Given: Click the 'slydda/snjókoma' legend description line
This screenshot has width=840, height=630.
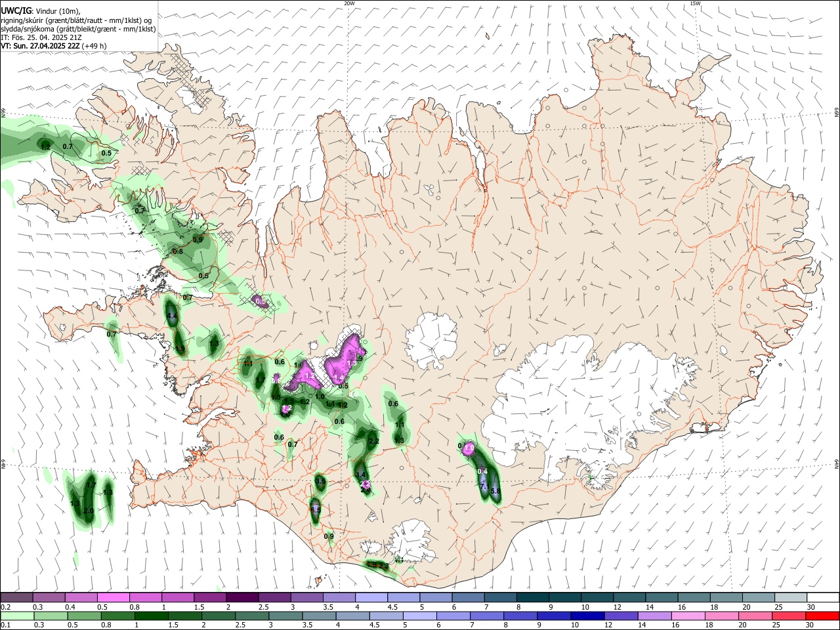Looking at the screenshot, I should (78, 29).
